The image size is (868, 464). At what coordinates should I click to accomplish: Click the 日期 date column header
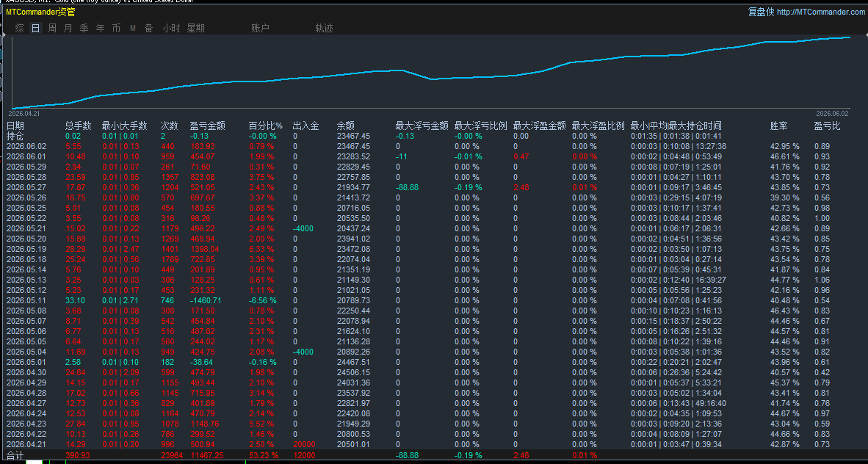coord(15,126)
